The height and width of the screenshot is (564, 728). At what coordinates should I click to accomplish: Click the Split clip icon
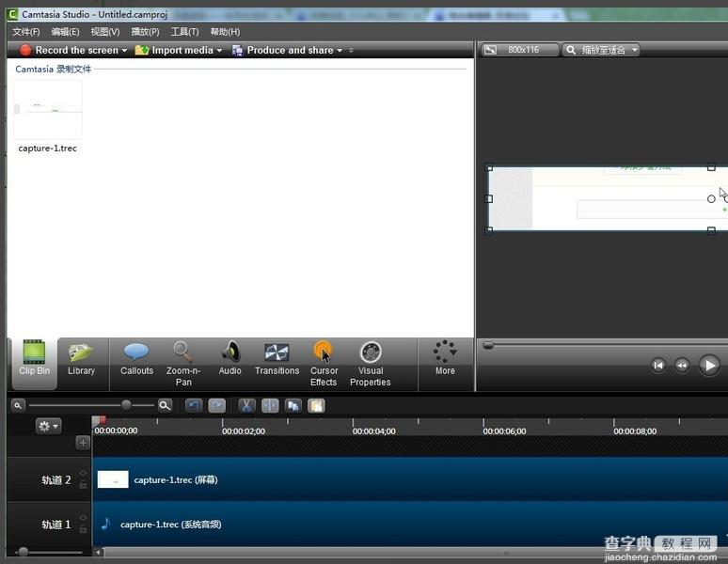(270, 406)
